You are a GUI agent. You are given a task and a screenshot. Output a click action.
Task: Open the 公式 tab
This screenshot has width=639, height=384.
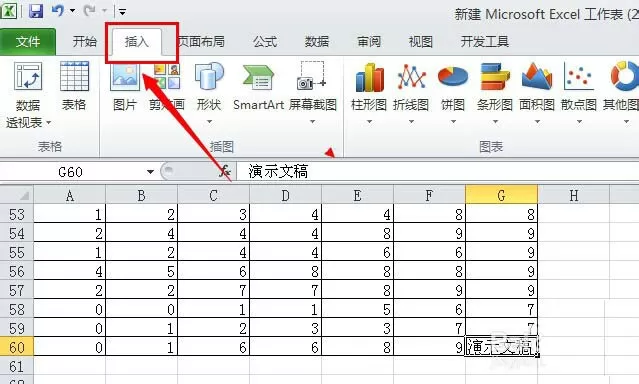tap(265, 42)
